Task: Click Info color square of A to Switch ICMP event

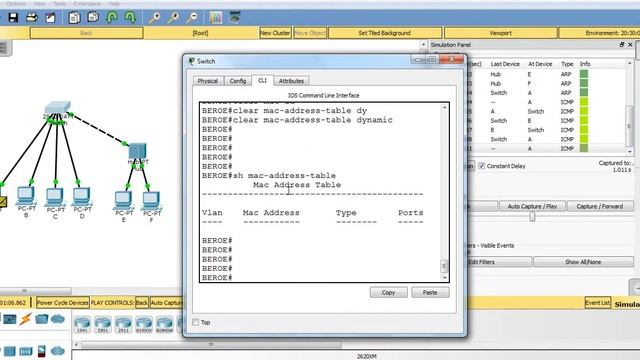Action: pos(584,111)
